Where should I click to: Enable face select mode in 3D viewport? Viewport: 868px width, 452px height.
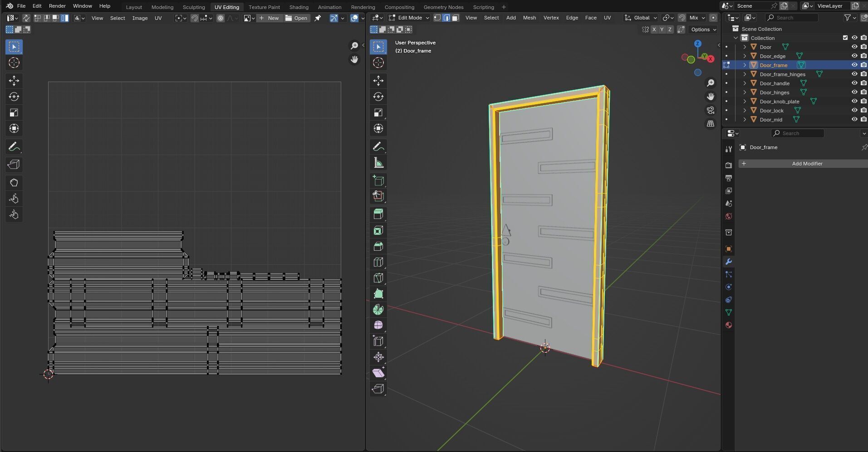[455, 18]
